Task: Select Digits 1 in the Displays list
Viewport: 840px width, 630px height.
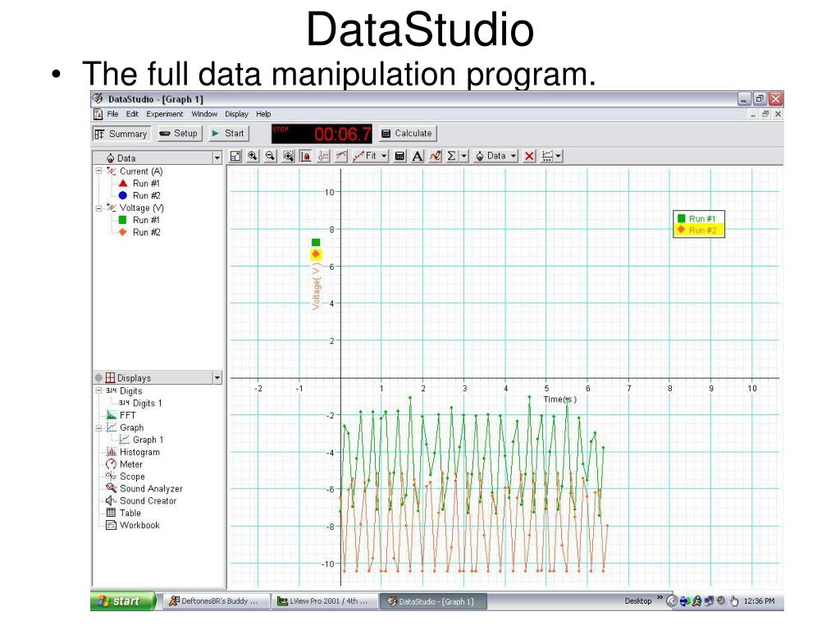Action: [147, 403]
